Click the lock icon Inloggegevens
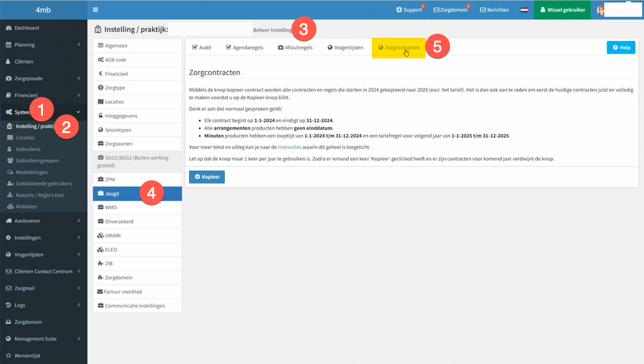The image size is (644, 364). 101,116
